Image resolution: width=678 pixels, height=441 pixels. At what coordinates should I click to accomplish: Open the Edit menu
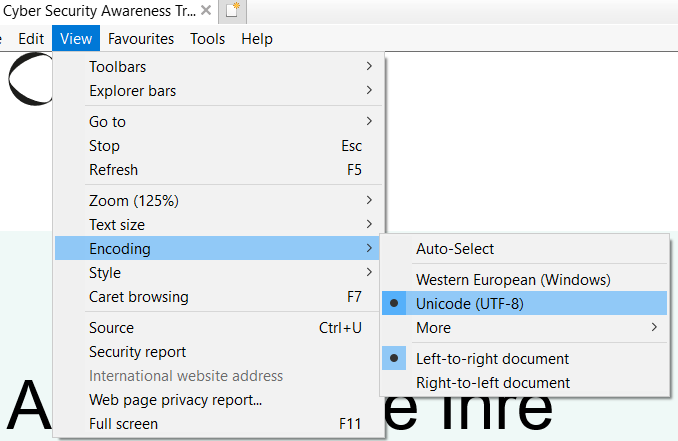31,39
